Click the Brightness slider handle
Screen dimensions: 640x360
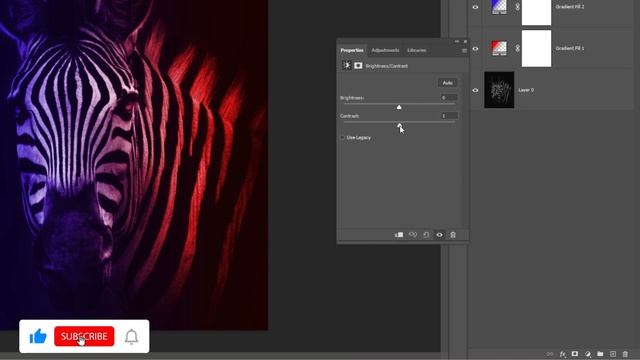[x=399, y=107]
